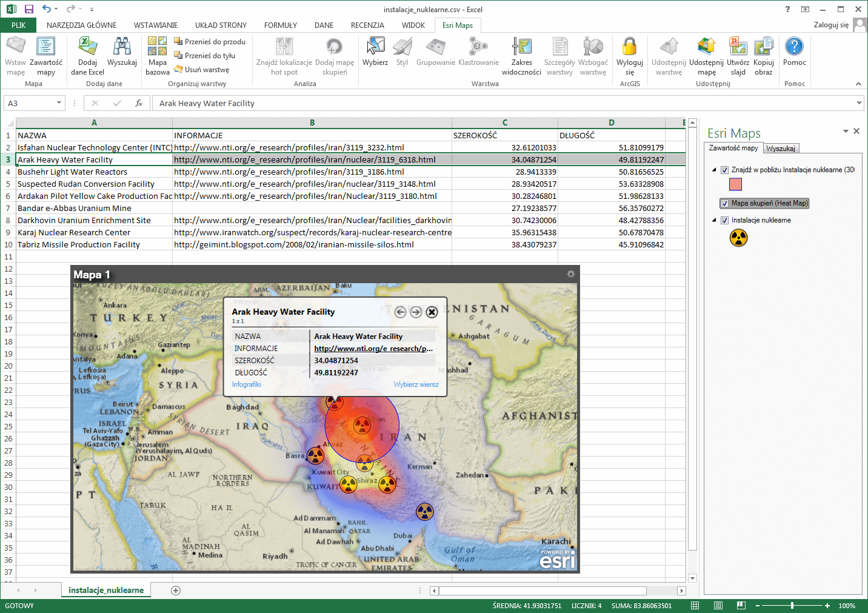Click Przenieś do tyłu
Image resolution: width=868 pixels, height=613 pixels.
204,56
